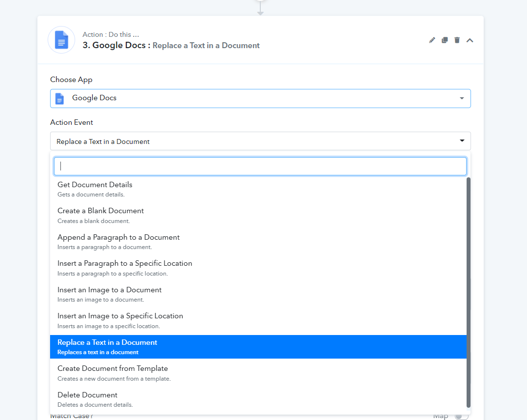This screenshot has width=527, height=420.
Task: Click the pencil edit icon for step 3
Action: [x=432, y=40]
